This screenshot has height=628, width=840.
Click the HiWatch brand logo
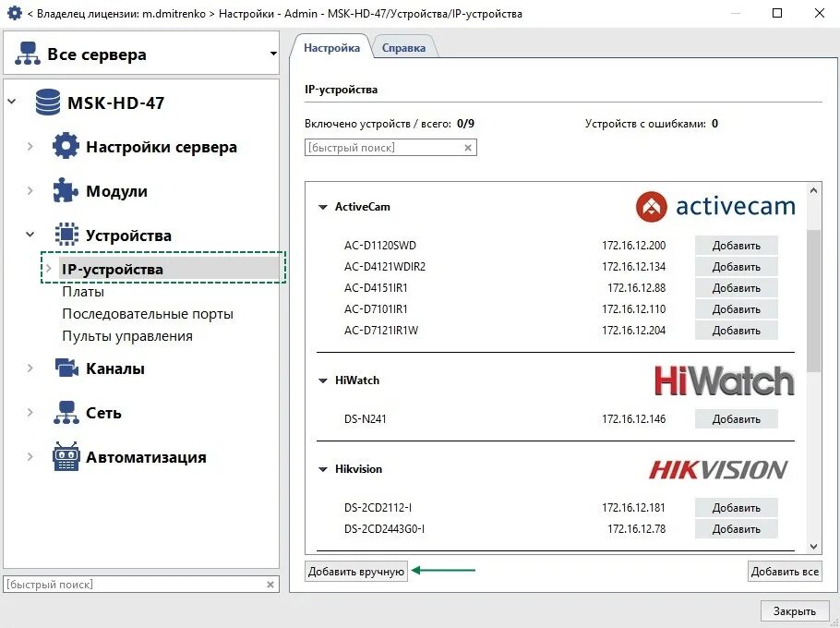(x=725, y=380)
